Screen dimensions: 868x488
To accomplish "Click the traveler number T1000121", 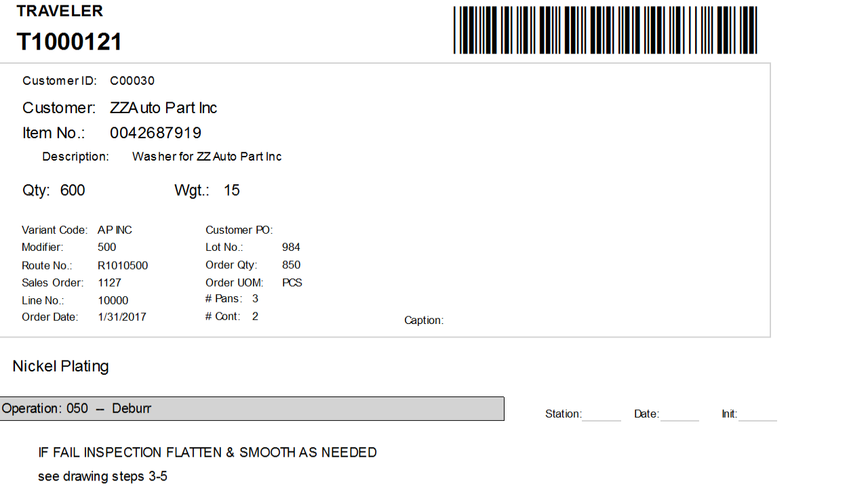I will click(x=69, y=42).
